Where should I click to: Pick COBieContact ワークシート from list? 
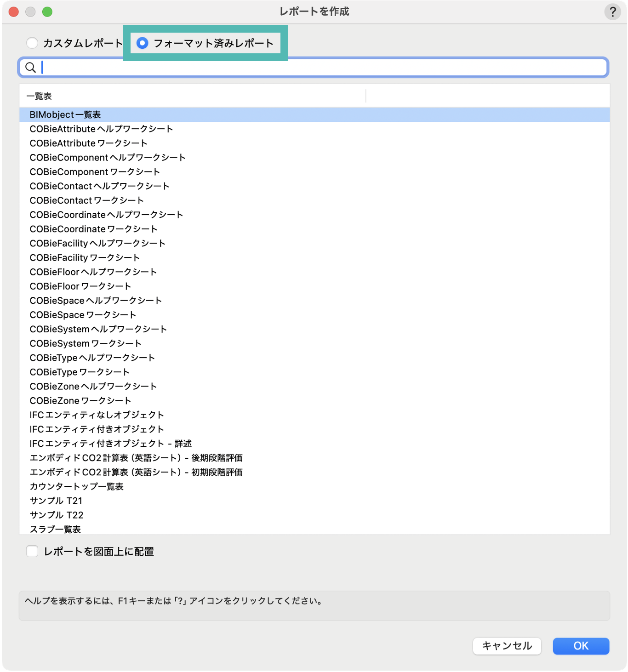(86, 200)
